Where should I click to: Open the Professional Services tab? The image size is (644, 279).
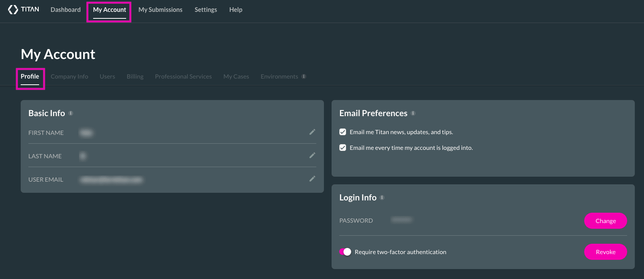click(x=183, y=77)
